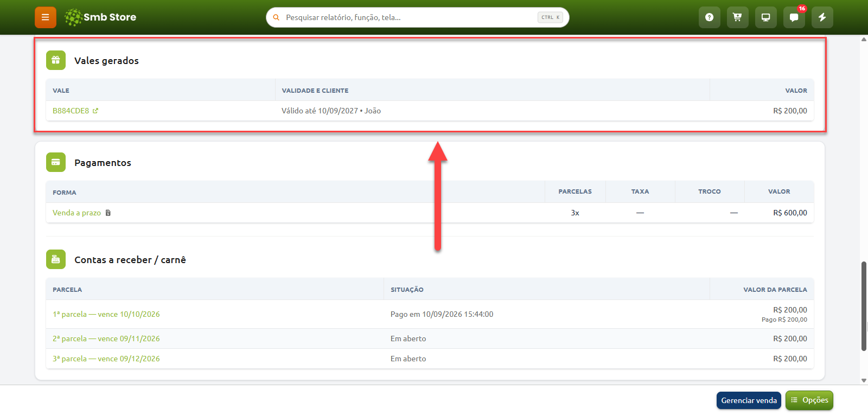Image resolution: width=868 pixels, height=415 pixels.
Task: Open the help question mark icon
Action: 709,17
